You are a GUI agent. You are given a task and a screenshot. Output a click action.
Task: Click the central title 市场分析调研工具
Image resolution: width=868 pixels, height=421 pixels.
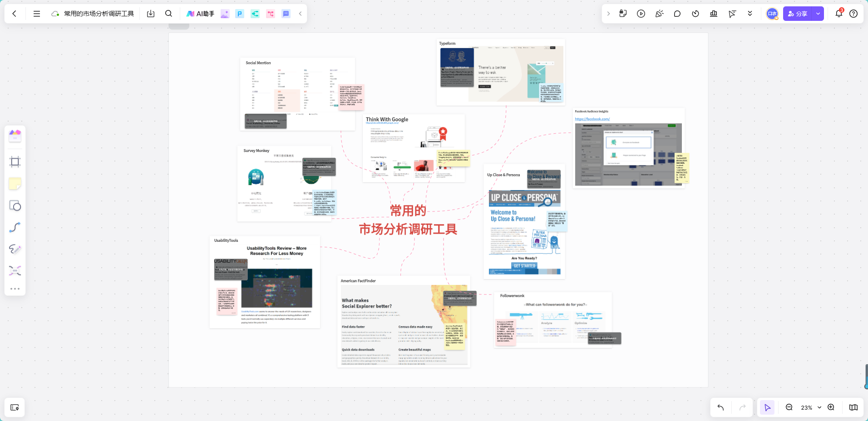(408, 229)
